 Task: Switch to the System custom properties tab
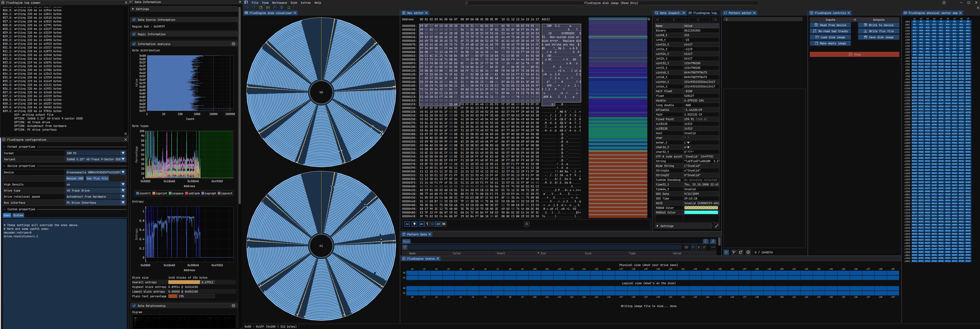tap(18, 215)
